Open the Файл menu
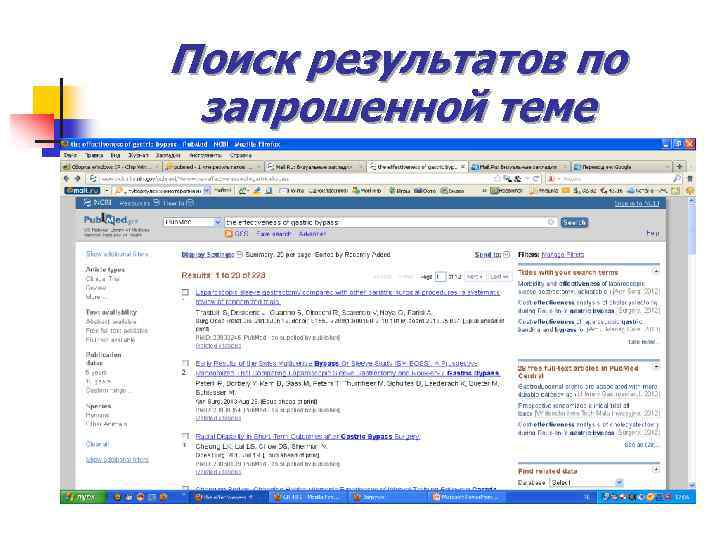 [x=70, y=156]
